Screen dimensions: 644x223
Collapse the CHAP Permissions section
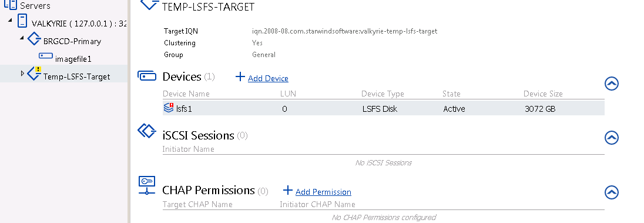[x=612, y=192]
